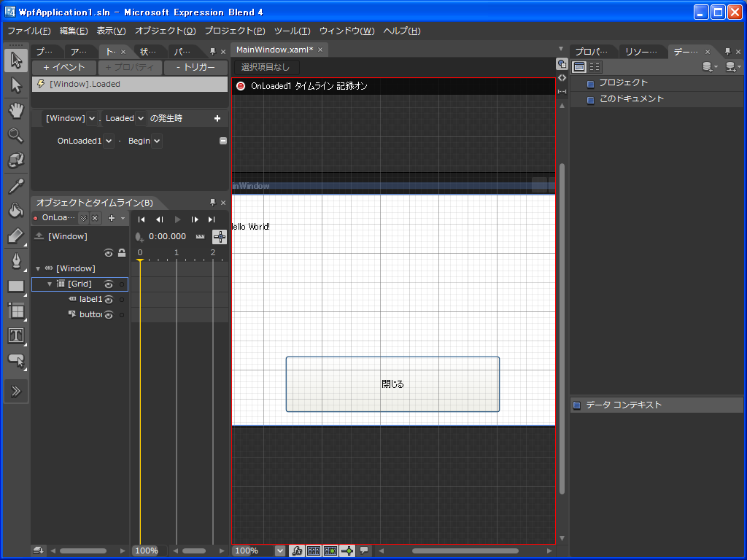Screen dimensions: 747x560
Task: Switch to XAML code view icon
Action: pyautogui.click(x=562, y=77)
